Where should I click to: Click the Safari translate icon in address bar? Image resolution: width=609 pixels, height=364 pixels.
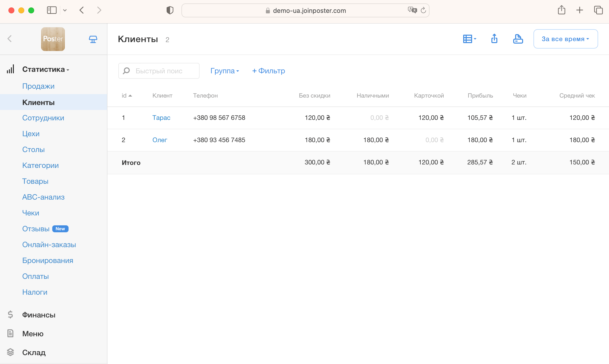click(x=412, y=10)
